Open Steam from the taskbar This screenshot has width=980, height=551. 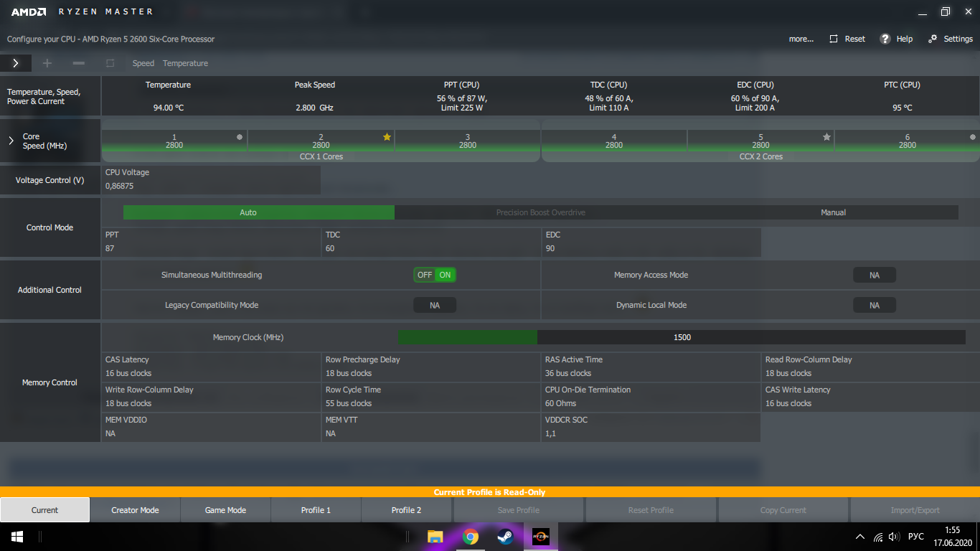[506, 537]
